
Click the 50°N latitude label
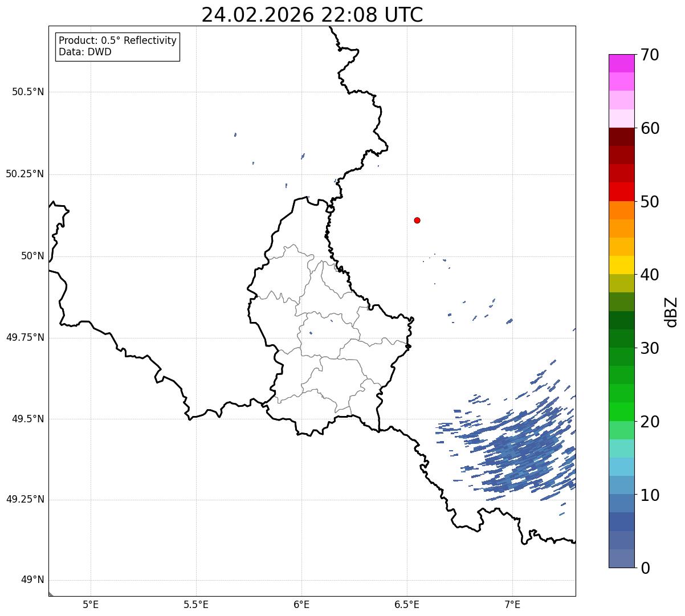pyautogui.click(x=32, y=256)
